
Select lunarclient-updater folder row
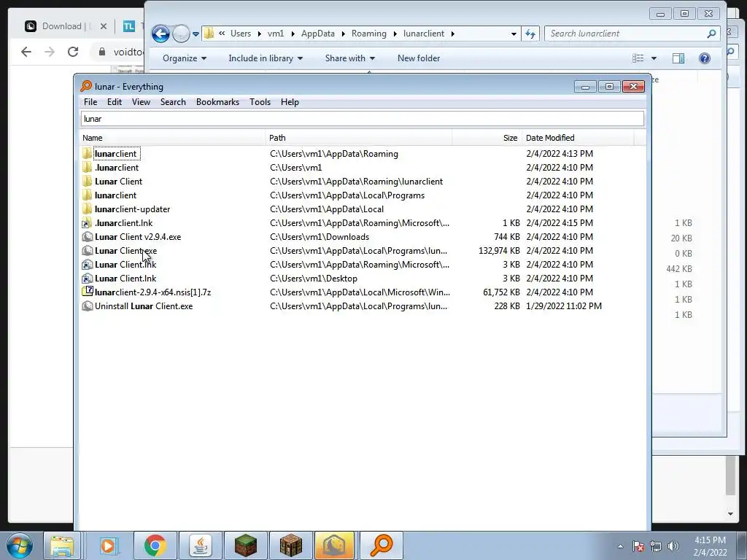pos(362,209)
